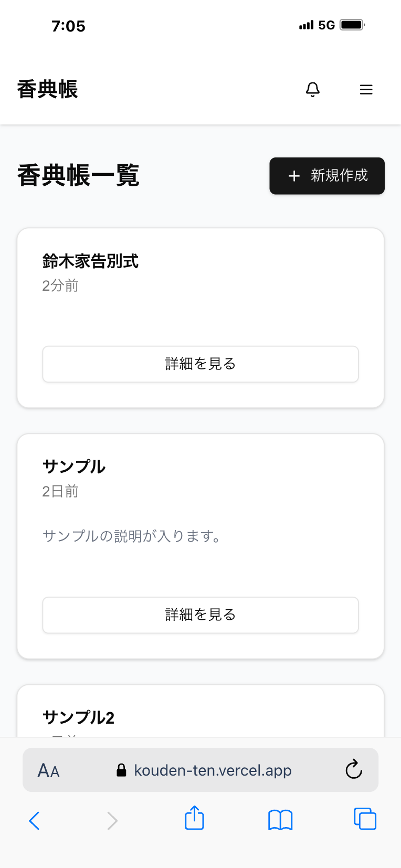The height and width of the screenshot is (868, 401).
Task: Tap the lock icon in address bar
Action: [x=121, y=770]
